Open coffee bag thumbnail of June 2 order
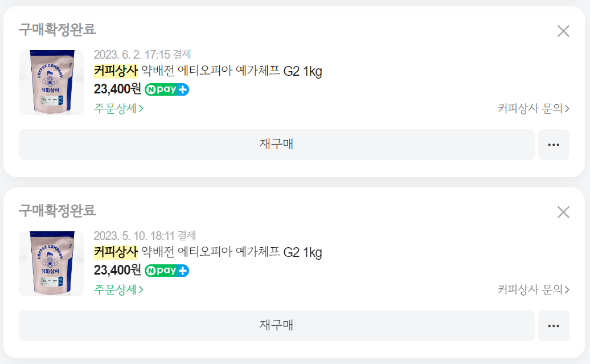 click(51, 83)
